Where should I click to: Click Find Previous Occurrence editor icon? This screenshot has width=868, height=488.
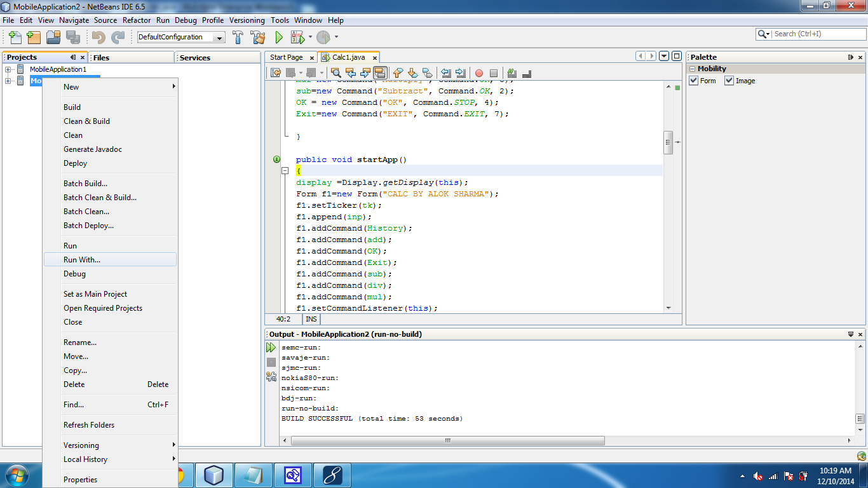click(x=351, y=73)
